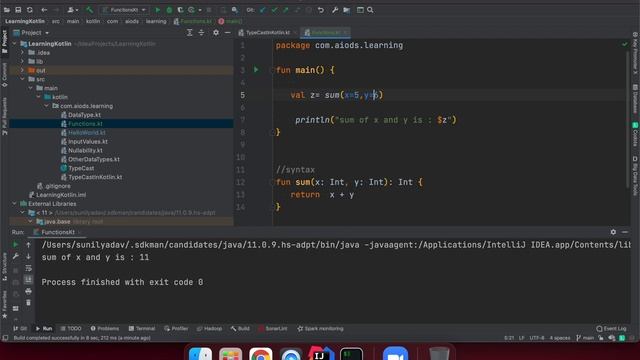Image resolution: width=640 pixels, height=360 pixels.
Task: Click the main git branch widget
Action: click(x=585, y=338)
